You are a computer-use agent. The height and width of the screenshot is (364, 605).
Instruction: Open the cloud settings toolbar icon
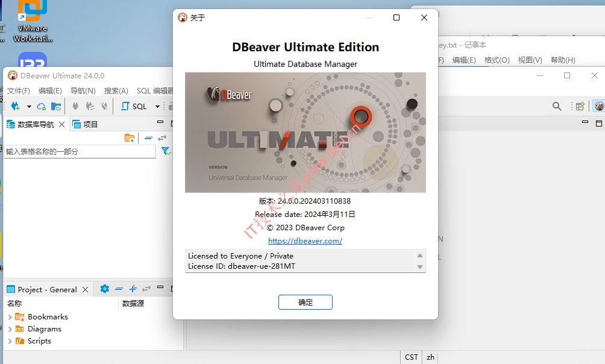tap(42, 106)
